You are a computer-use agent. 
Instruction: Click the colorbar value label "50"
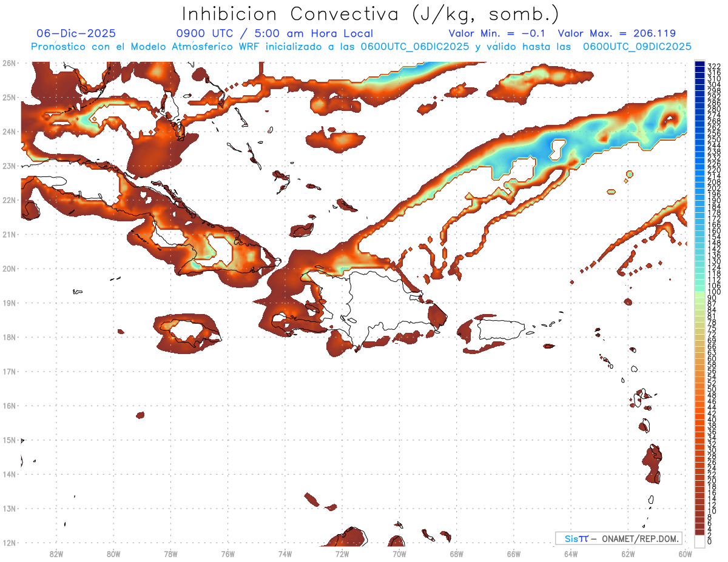click(x=712, y=389)
